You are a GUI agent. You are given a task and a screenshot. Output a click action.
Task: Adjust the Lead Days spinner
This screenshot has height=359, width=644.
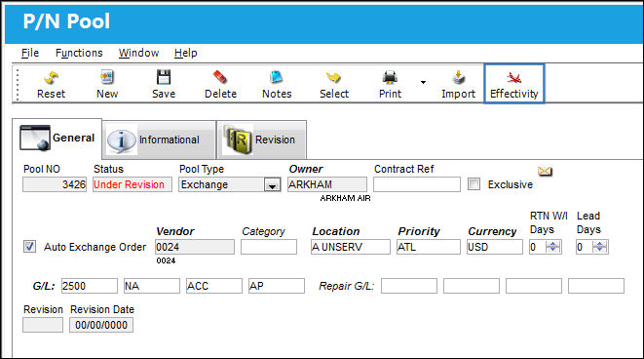coord(599,247)
